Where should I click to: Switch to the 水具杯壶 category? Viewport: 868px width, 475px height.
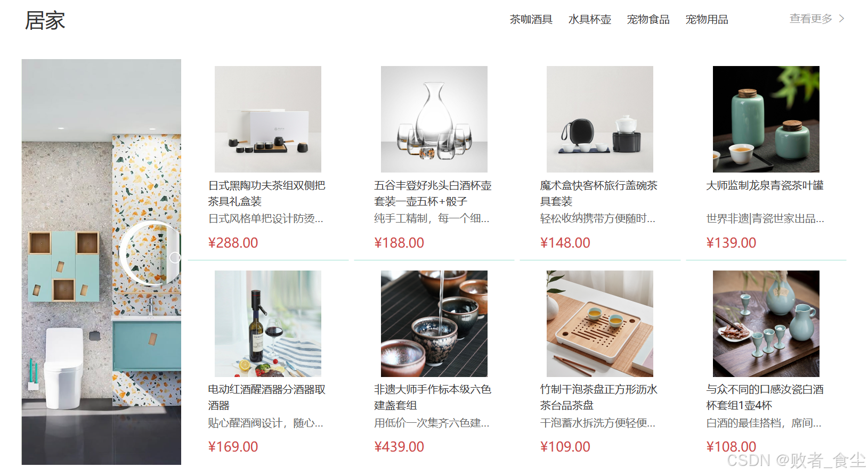[x=589, y=20]
